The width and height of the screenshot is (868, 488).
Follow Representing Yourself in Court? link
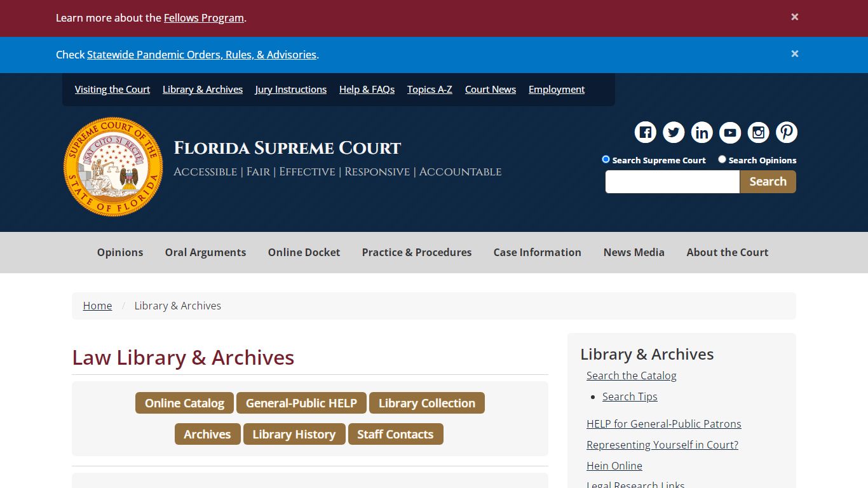coord(662,445)
